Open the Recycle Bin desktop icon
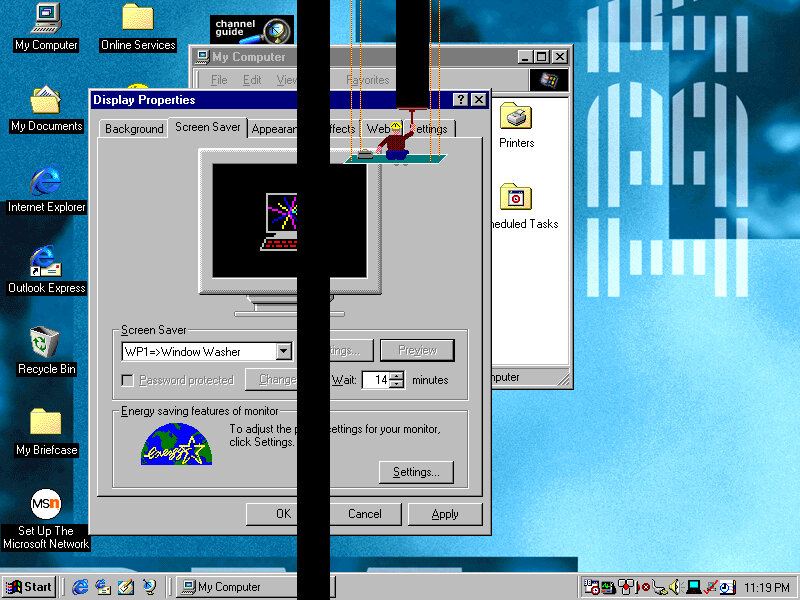Viewport: 800px width, 600px height. click(x=45, y=343)
